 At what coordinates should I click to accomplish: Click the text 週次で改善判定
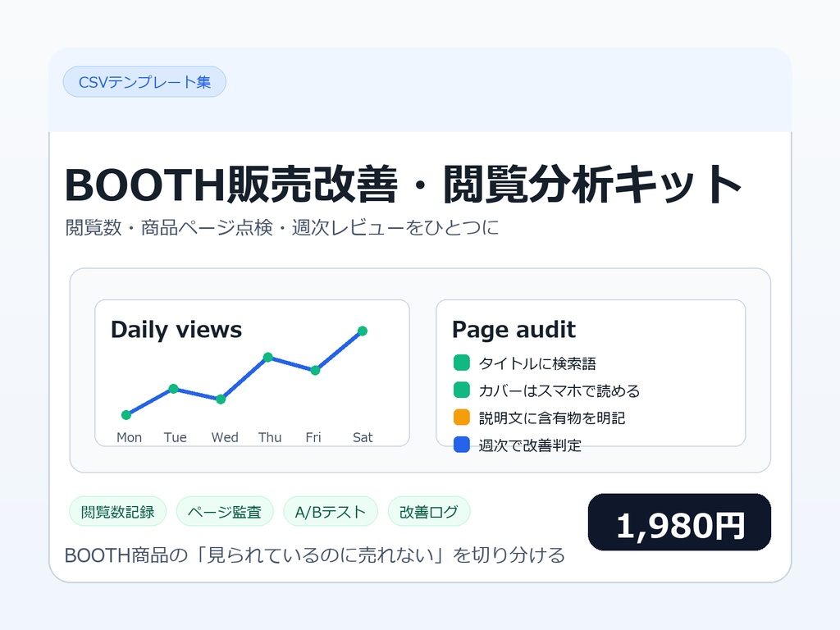coord(530,445)
